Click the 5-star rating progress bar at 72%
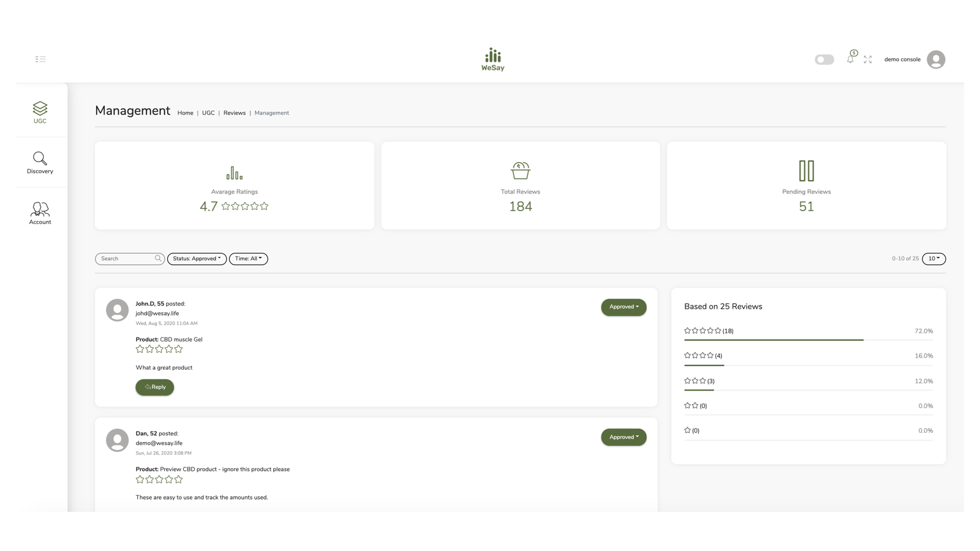 [774, 339]
